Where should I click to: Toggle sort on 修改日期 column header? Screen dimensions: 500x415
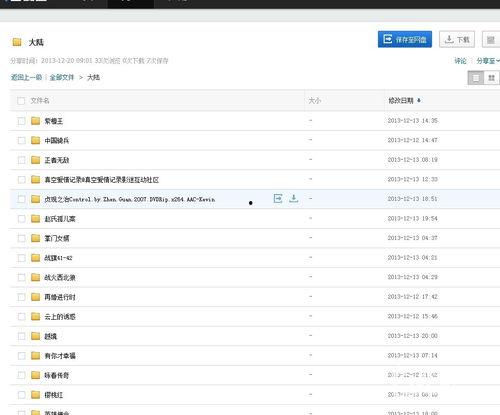[404, 100]
